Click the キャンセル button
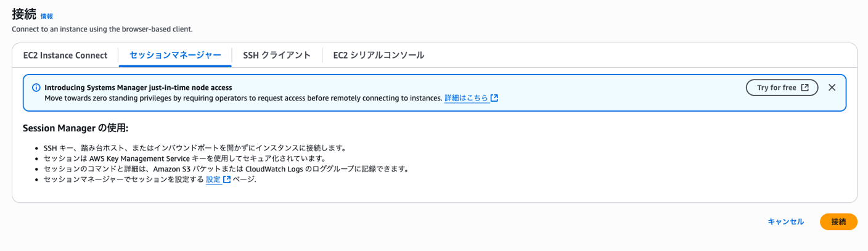The height and width of the screenshot is (251, 868). 785,222
